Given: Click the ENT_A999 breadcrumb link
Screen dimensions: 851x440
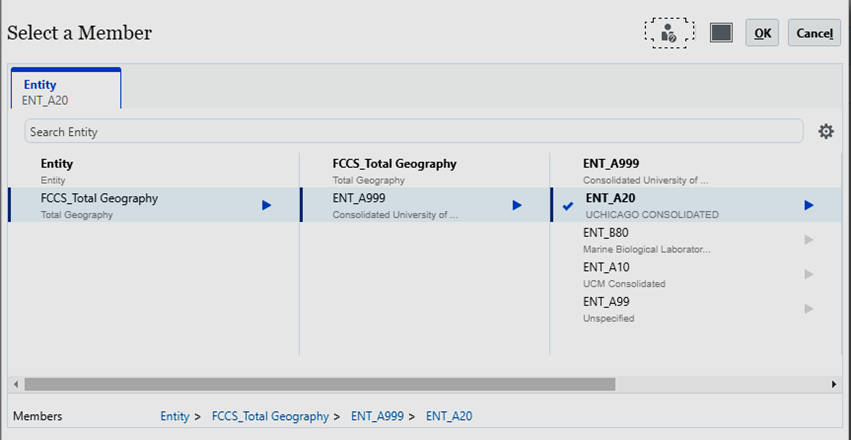Looking at the screenshot, I should click(377, 416).
